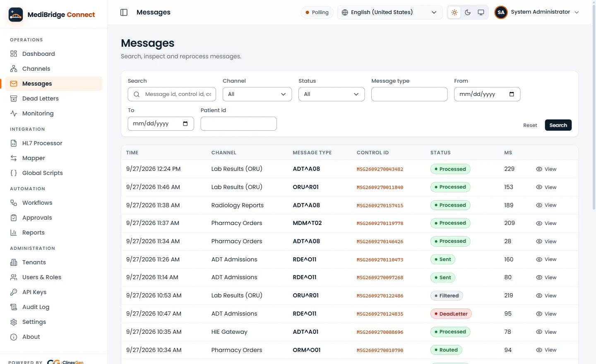Click the HL7 Processor icon
Viewport: 596px width, 364px height.
14,143
